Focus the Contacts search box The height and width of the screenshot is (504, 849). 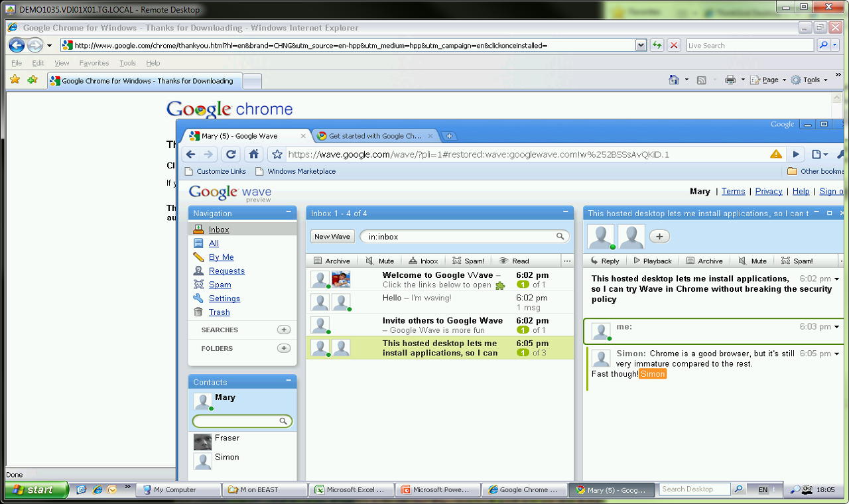242,421
